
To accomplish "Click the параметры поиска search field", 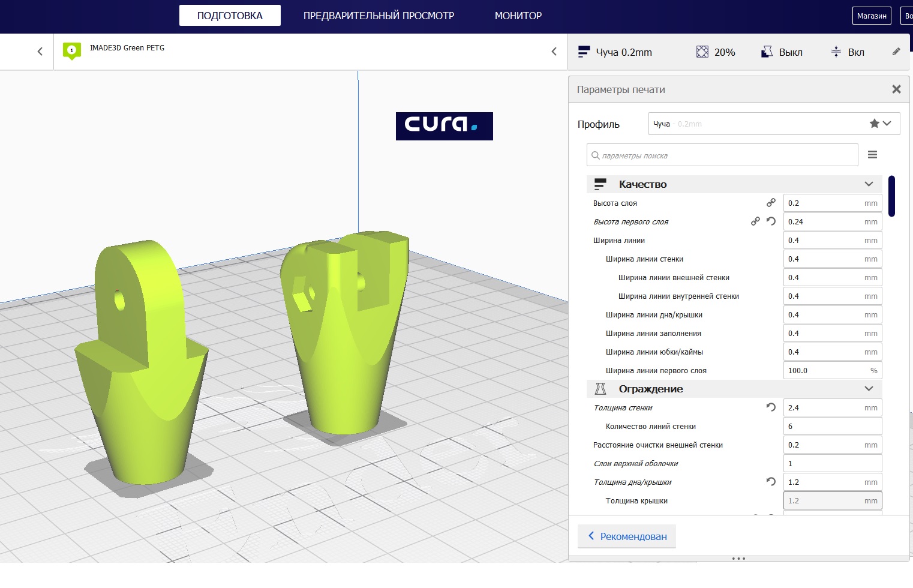I will point(722,155).
